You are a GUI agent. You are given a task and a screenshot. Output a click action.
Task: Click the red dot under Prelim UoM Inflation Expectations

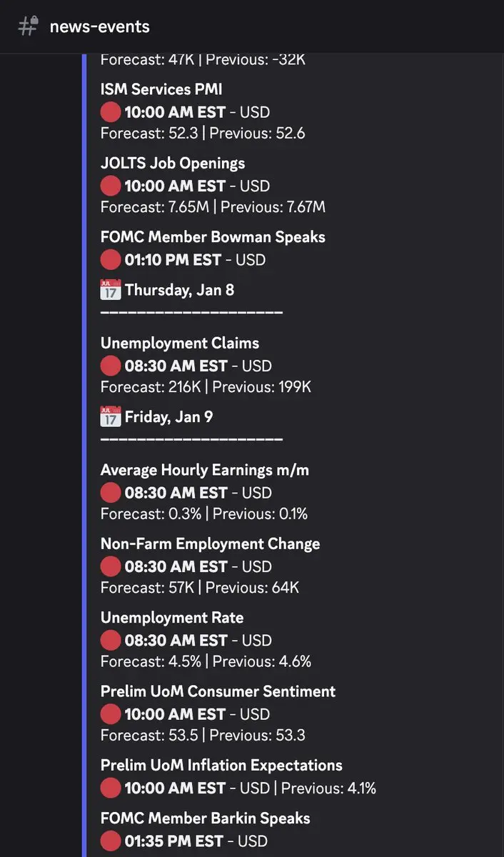pos(111,788)
